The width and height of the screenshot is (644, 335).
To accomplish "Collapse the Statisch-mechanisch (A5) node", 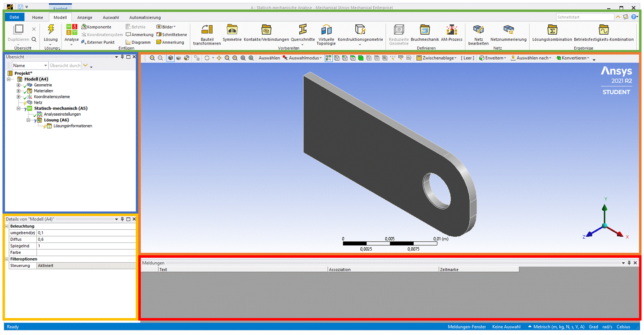I will [x=19, y=109].
